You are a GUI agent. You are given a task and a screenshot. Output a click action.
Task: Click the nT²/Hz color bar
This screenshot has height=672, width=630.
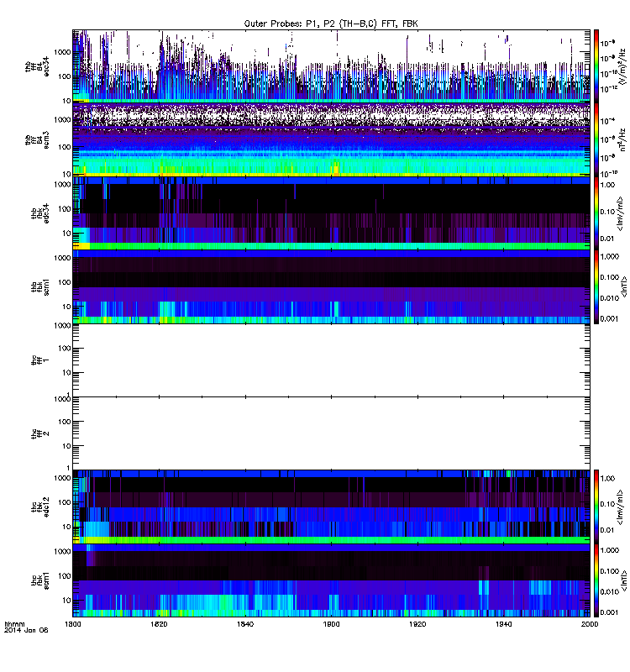coord(596,139)
